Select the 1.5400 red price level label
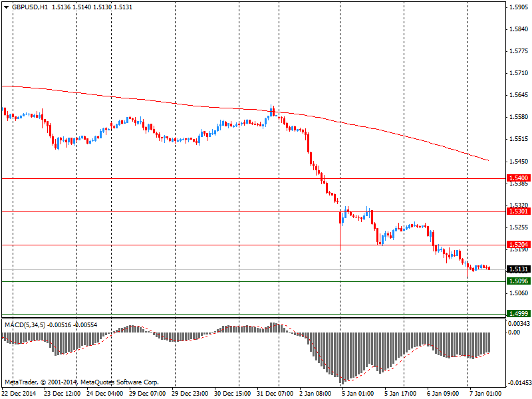The height and width of the screenshot is (399, 532). click(x=519, y=178)
